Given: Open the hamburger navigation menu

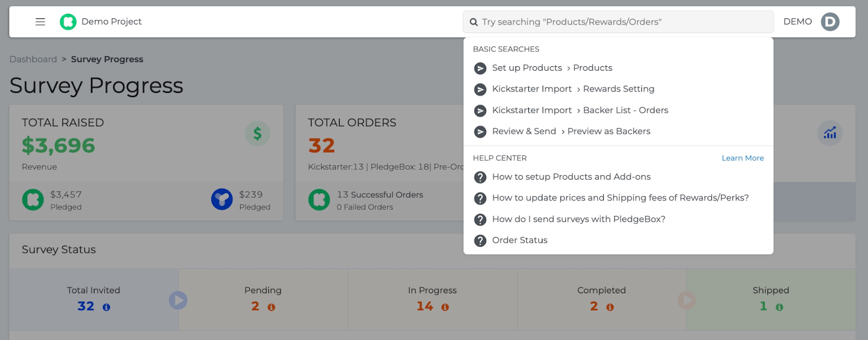Looking at the screenshot, I should pos(40,22).
